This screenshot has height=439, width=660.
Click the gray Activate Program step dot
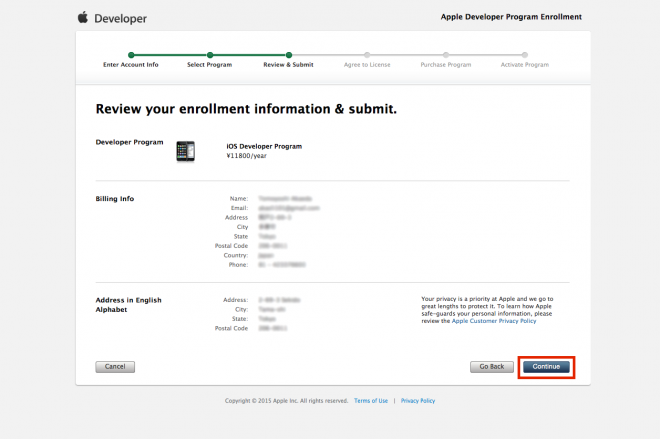[525, 55]
